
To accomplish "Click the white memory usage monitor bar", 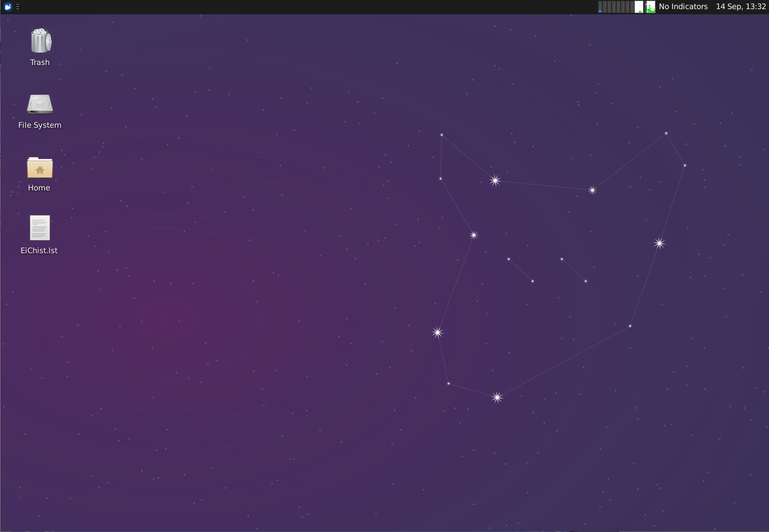I will coord(639,7).
